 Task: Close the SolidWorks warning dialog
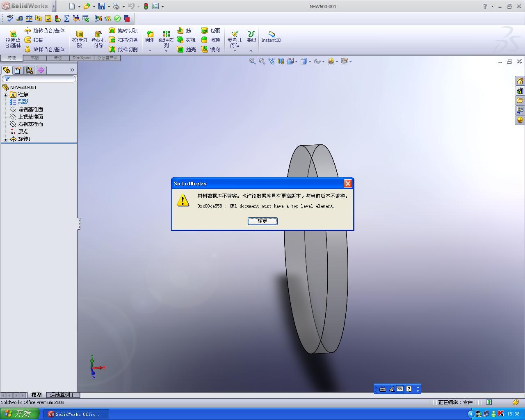[x=348, y=183]
